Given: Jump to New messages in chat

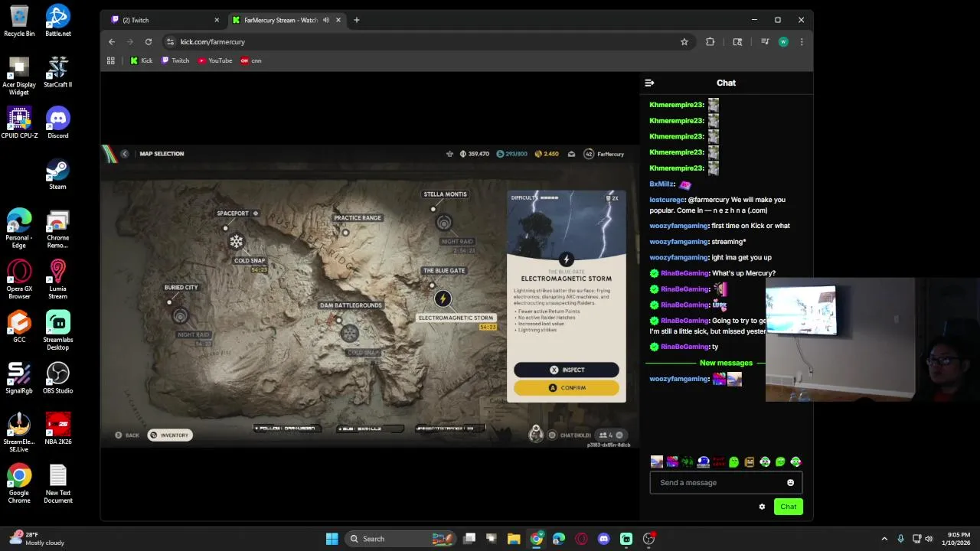Looking at the screenshot, I should pos(726,363).
